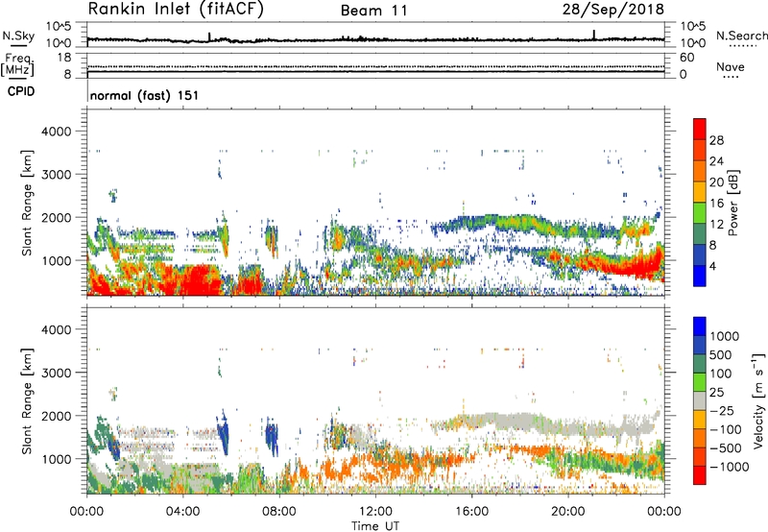Click the 'Freq. [MHz]' axis label
The image size is (768, 532).
point(18,65)
